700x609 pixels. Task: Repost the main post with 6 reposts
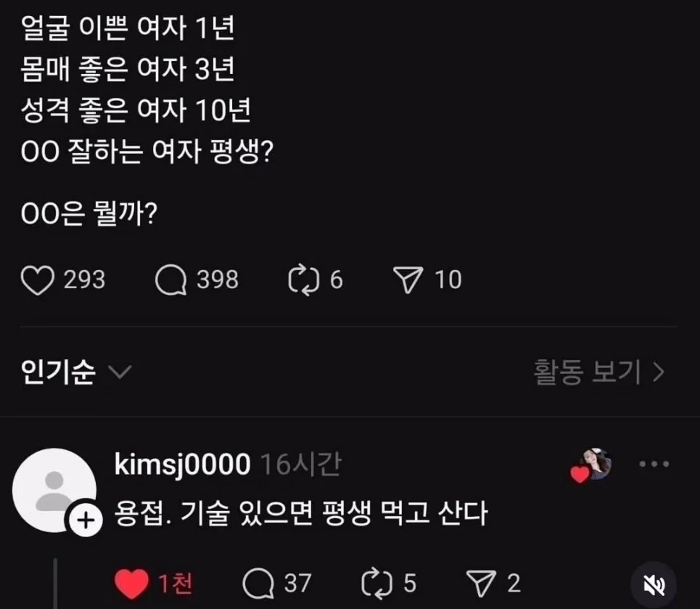(x=302, y=280)
